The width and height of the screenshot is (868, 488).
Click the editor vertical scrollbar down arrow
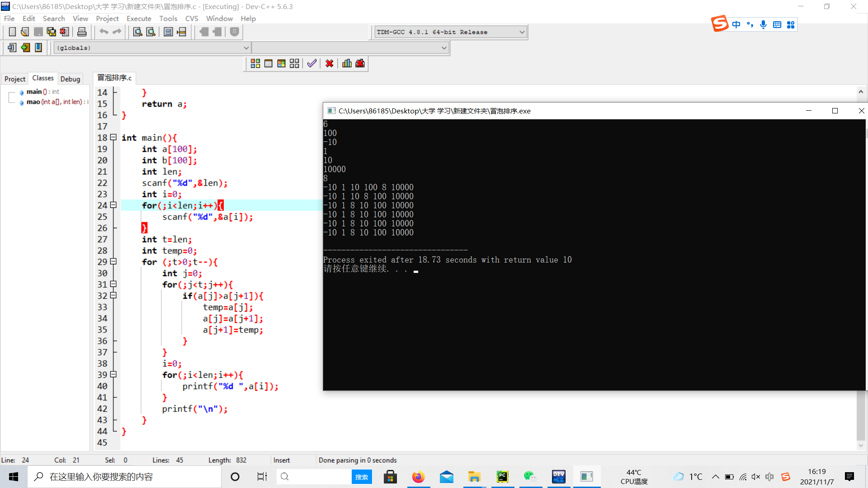861,446
